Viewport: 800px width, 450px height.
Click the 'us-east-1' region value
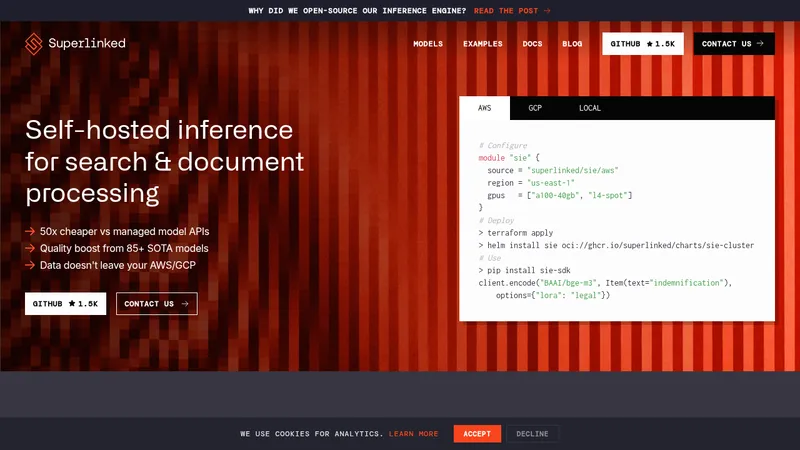point(551,183)
